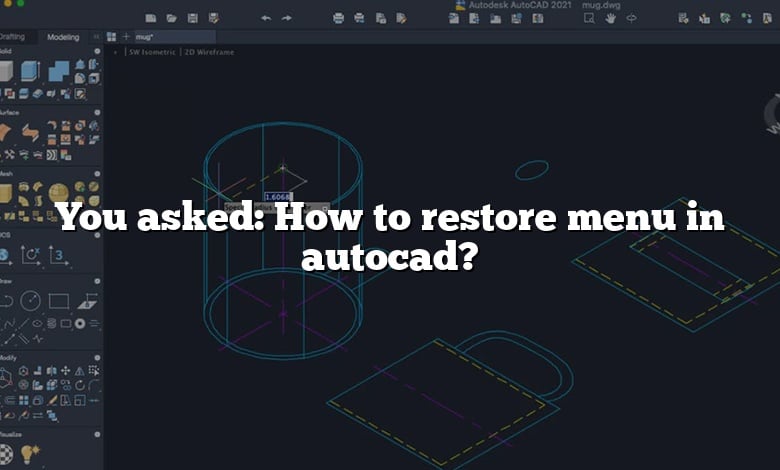Click the macOS green fullscreen window button
This screenshot has height=470, width=780.
[20, 3]
